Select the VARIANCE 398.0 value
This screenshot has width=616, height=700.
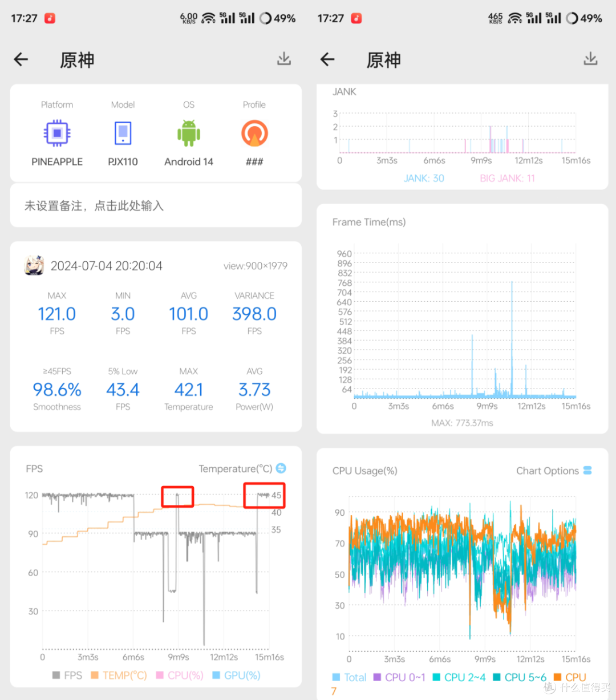[x=254, y=314]
